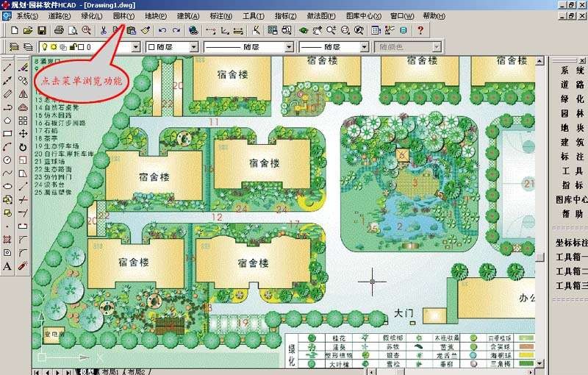The height and width of the screenshot is (375, 588).
Task: Create a new drawing with the New icon
Action: pos(14,30)
